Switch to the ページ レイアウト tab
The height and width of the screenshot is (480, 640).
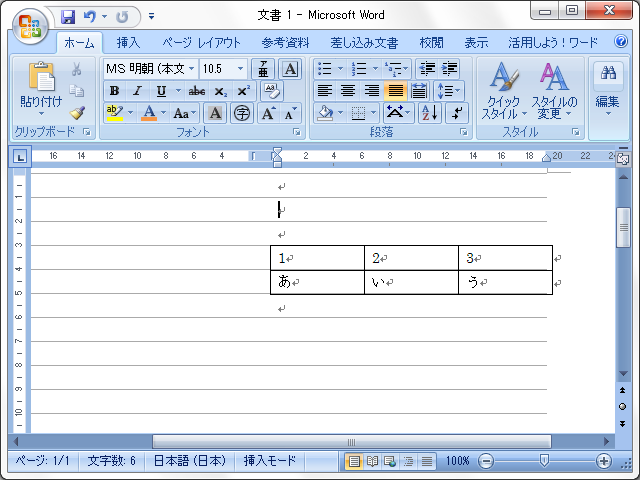tap(201, 43)
